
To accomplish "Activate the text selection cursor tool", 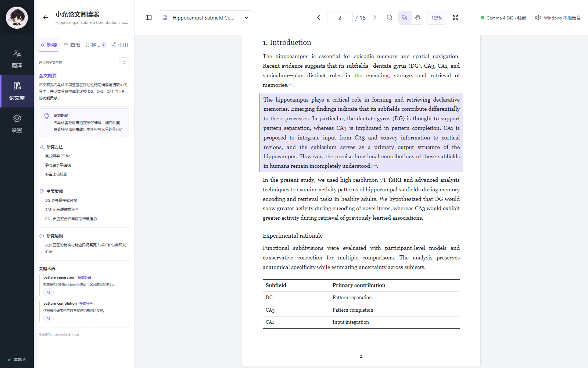I will pyautogui.click(x=405, y=18).
